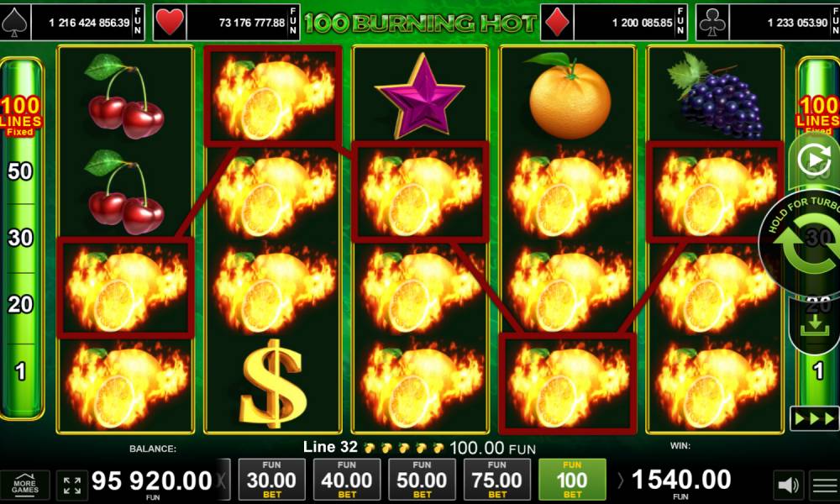Start autoplay with the circular play icon
Image resolution: width=840 pixels, height=504 pixels.
click(814, 160)
